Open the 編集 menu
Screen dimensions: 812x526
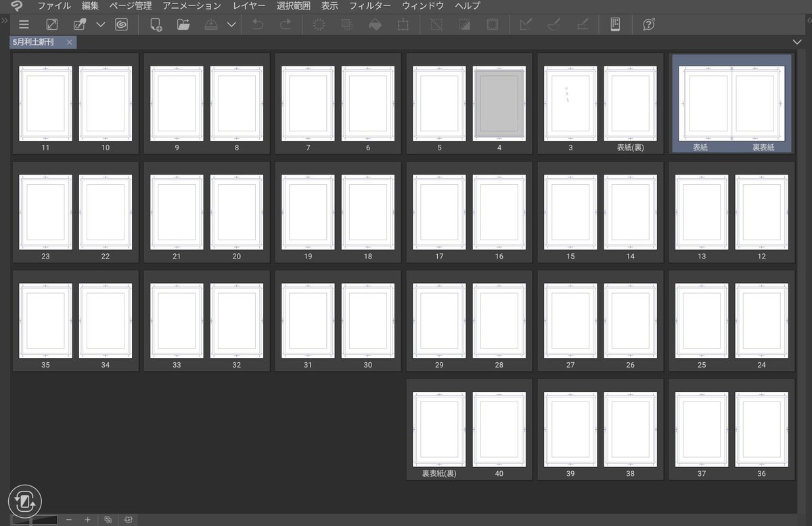pos(90,5)
